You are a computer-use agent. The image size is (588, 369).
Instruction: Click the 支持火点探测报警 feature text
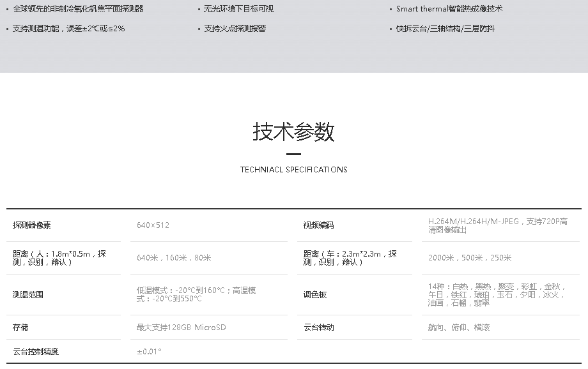tap(235, 29)
